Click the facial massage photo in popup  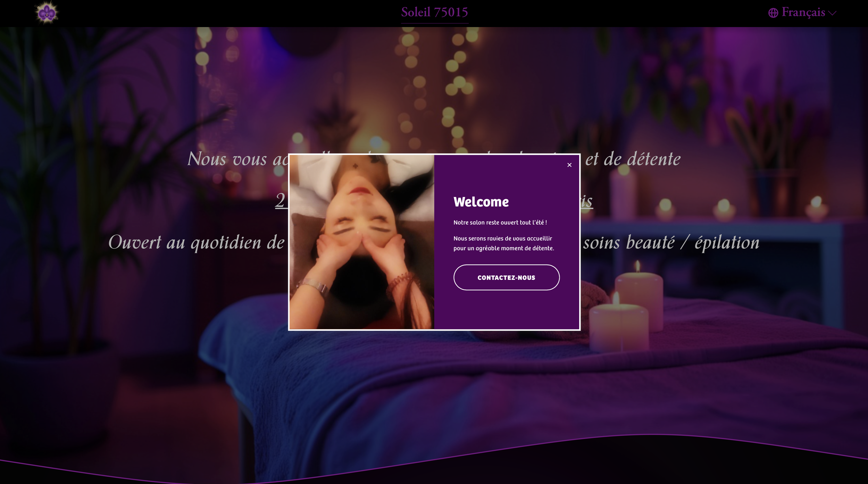coord(362,242)
